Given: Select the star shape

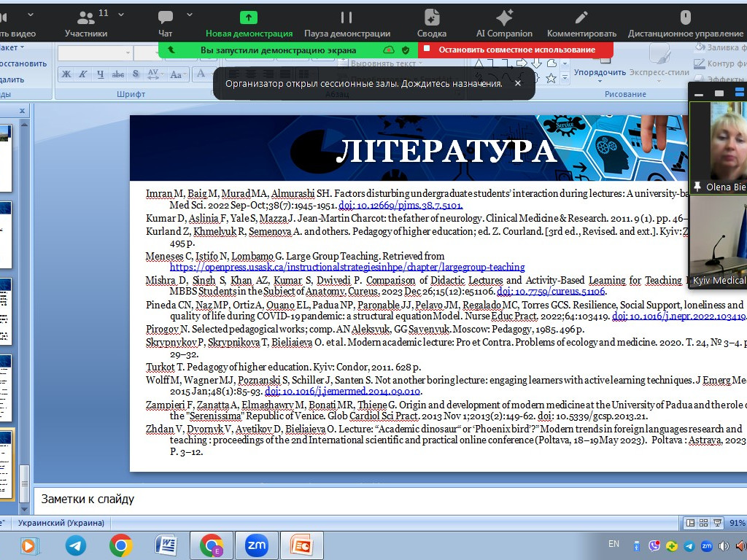Looking at the screenshot, I should 551,78.
